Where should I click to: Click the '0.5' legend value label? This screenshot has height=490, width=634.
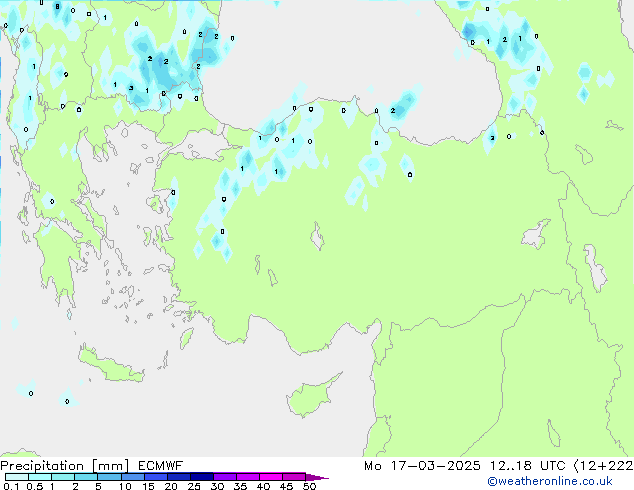34,486
